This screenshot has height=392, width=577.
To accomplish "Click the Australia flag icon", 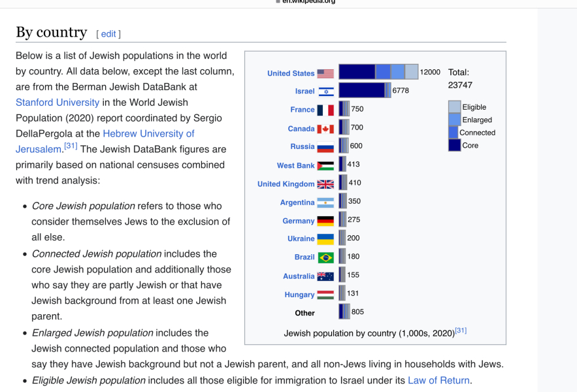I will coord(325,276).
